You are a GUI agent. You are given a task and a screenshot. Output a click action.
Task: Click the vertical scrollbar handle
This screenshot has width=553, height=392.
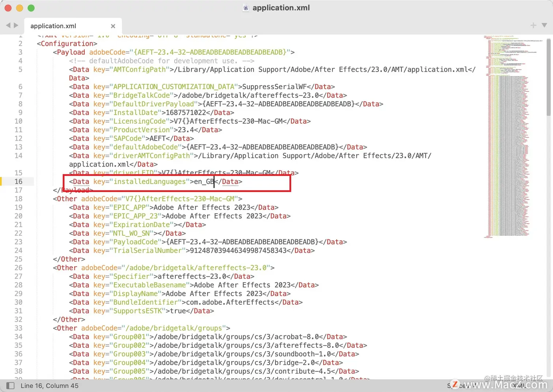tap(549, 77)
